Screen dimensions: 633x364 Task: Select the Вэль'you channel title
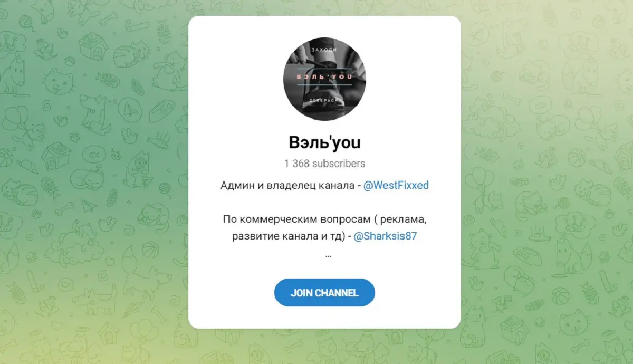pos(324,142)
